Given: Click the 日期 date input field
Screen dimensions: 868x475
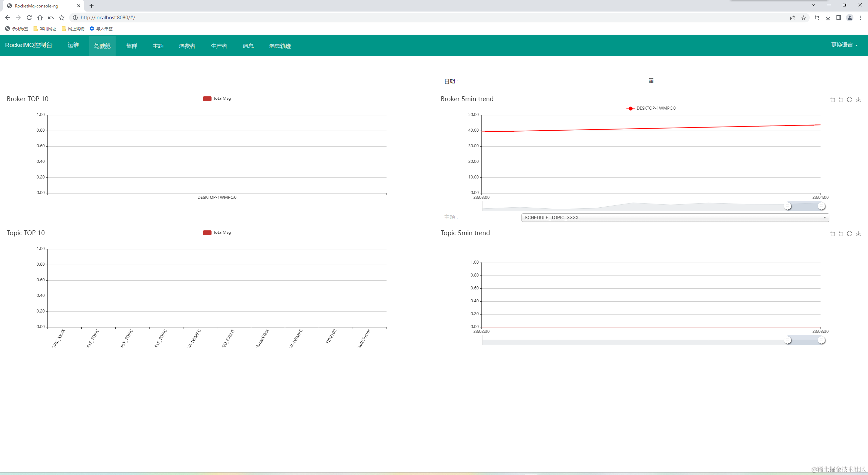Looking at the screenshot, I should click(580, 81).
